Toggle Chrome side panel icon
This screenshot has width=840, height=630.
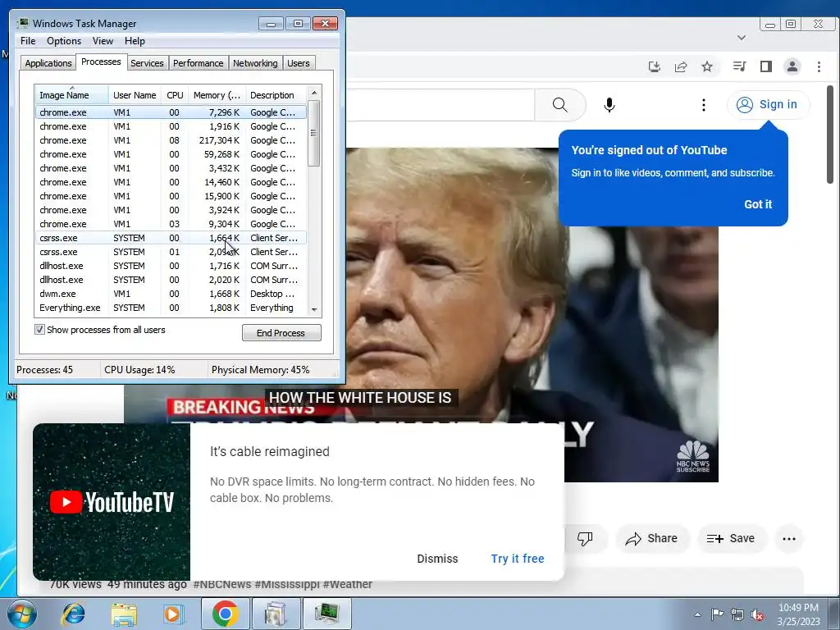pyautogui.click(x=766, y=66)
